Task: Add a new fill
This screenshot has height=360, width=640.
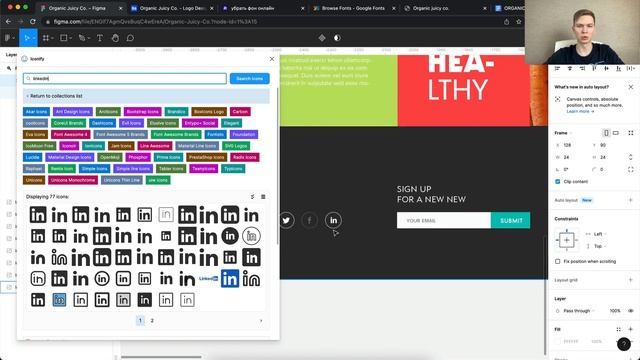Action: coord(631,329)
